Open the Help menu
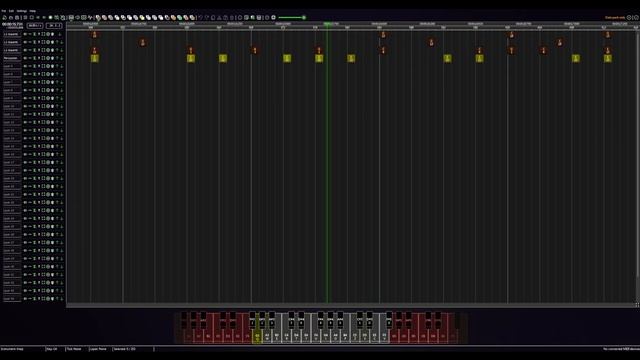 coord(33,11)
